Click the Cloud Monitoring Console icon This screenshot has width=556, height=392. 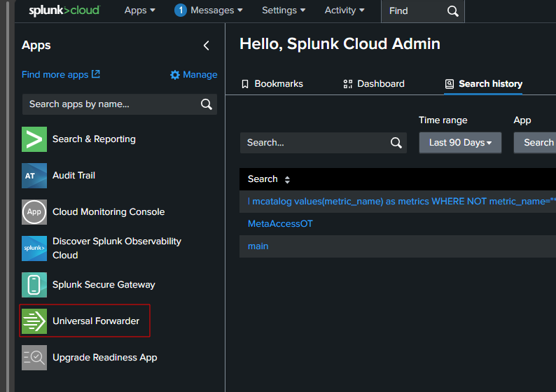point(34,212)
